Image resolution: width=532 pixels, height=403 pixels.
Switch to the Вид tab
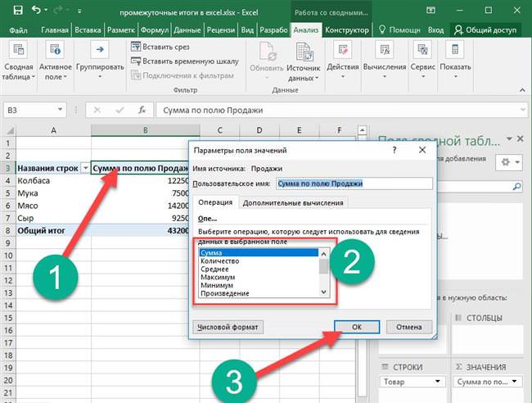(247, 30)
